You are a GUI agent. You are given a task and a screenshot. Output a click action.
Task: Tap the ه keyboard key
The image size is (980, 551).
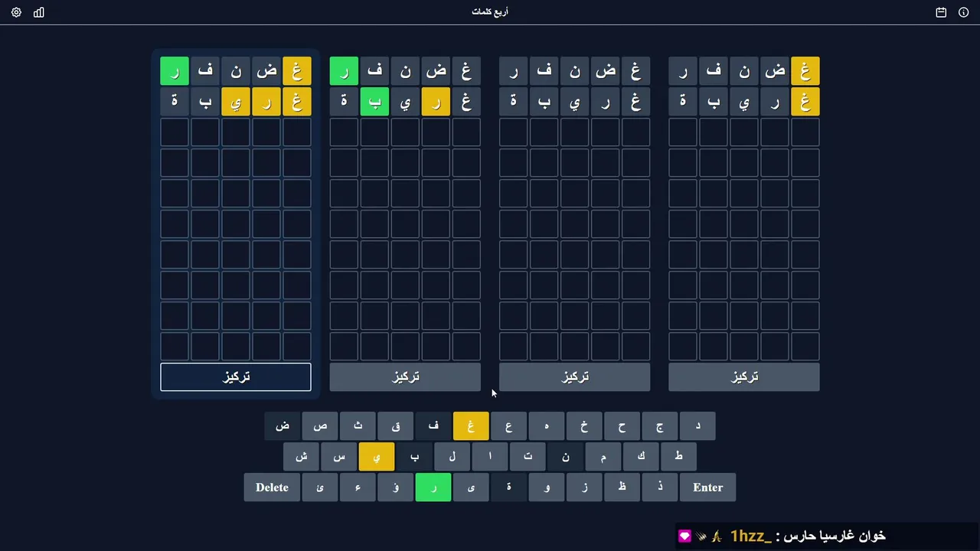click(x=547, y=426)
